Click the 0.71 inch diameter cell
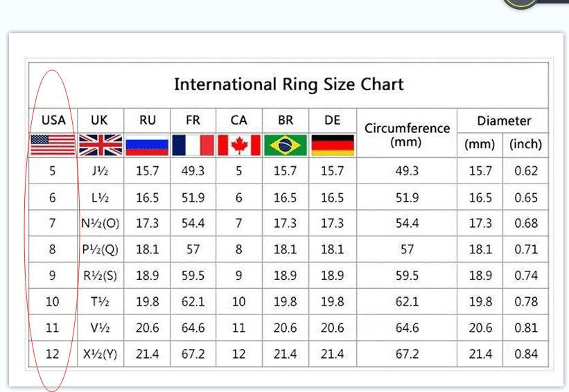Image resolution: width=569 pixels, height=392 pixels. (526, 249)
